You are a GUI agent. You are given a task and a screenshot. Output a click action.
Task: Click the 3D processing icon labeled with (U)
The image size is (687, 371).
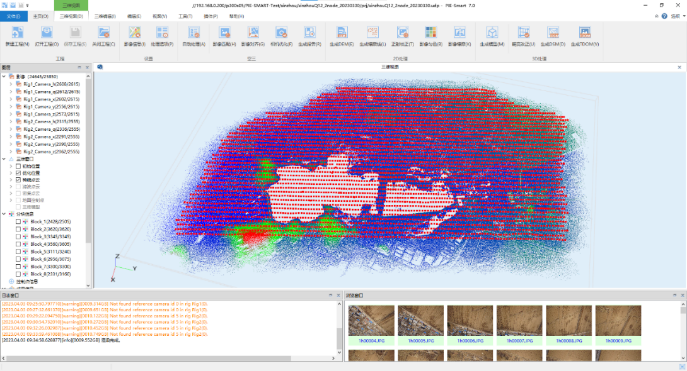click(523, 32)
